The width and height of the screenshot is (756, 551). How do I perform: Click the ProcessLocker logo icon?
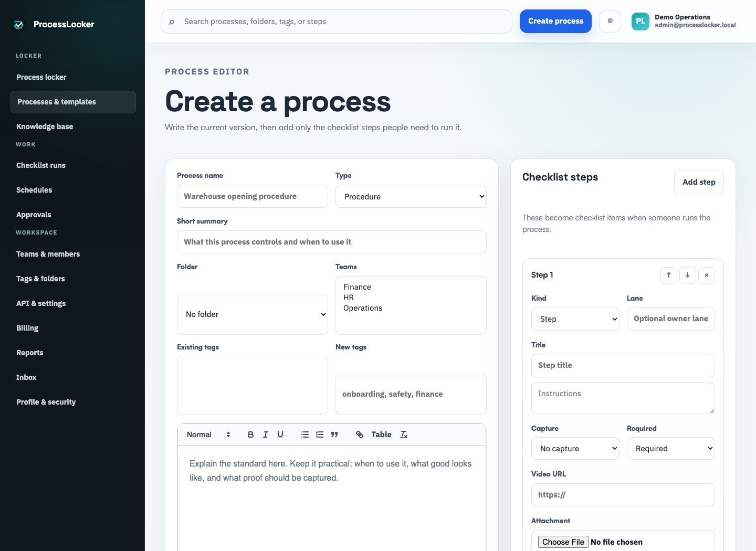[19, 24]
